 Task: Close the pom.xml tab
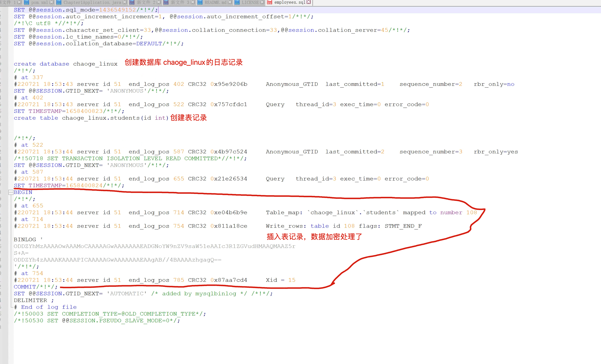[51, 2]
